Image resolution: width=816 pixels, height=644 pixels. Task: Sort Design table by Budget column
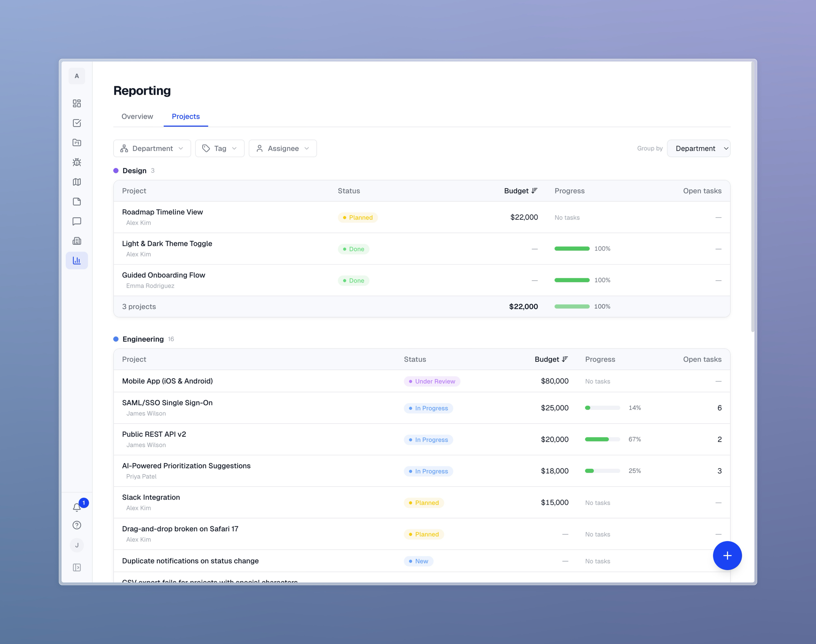click(520, 191)
